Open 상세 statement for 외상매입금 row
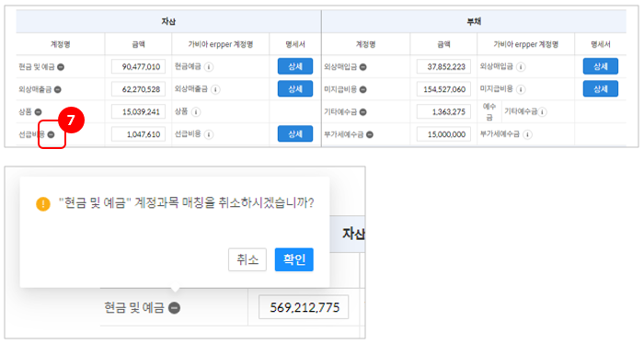 pos(601,66)
